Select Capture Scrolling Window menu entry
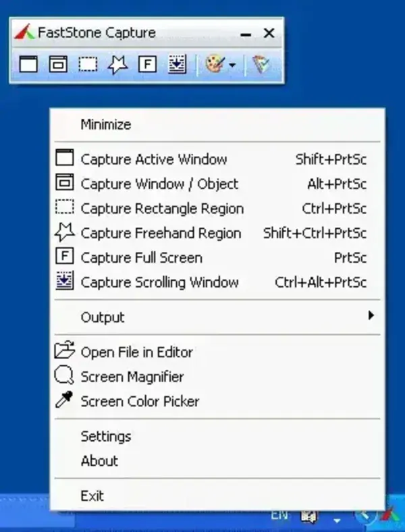 click(x=217, y=282)
